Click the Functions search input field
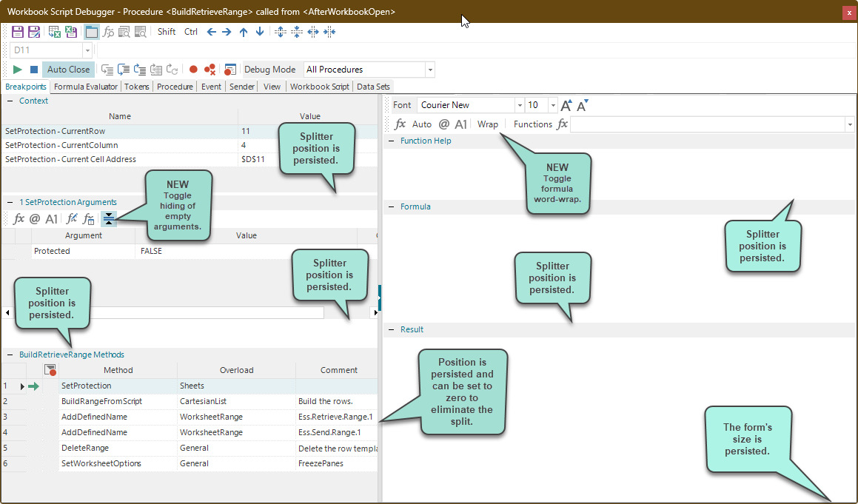The width and height of the screenshot is (858, 504). point(708,124)
